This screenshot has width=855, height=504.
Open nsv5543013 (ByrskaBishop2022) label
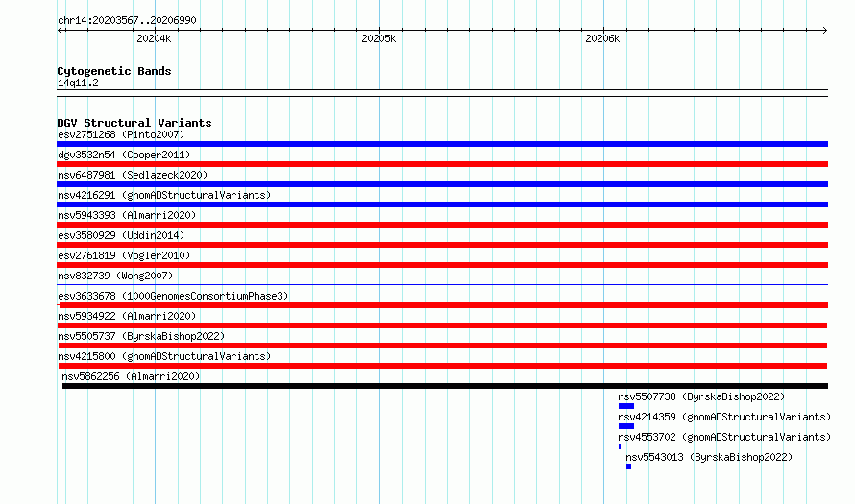coord(709,457)
